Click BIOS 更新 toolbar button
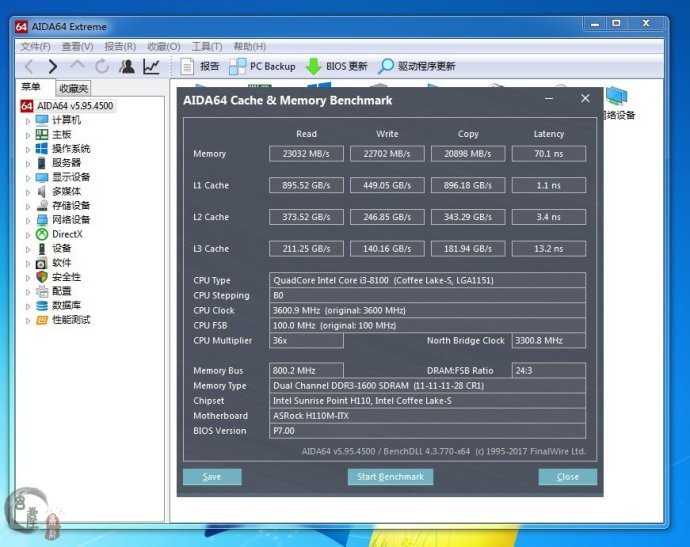This screenshot has width=690, height=547. click(x=337, y=66)
